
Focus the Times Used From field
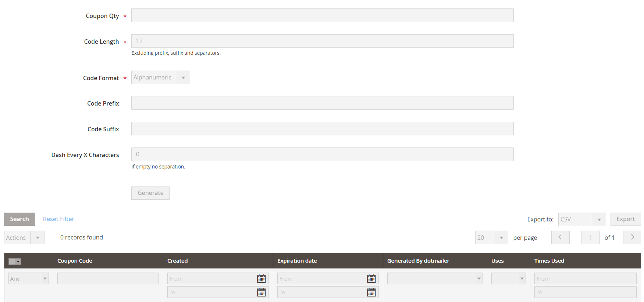[585, 278]
